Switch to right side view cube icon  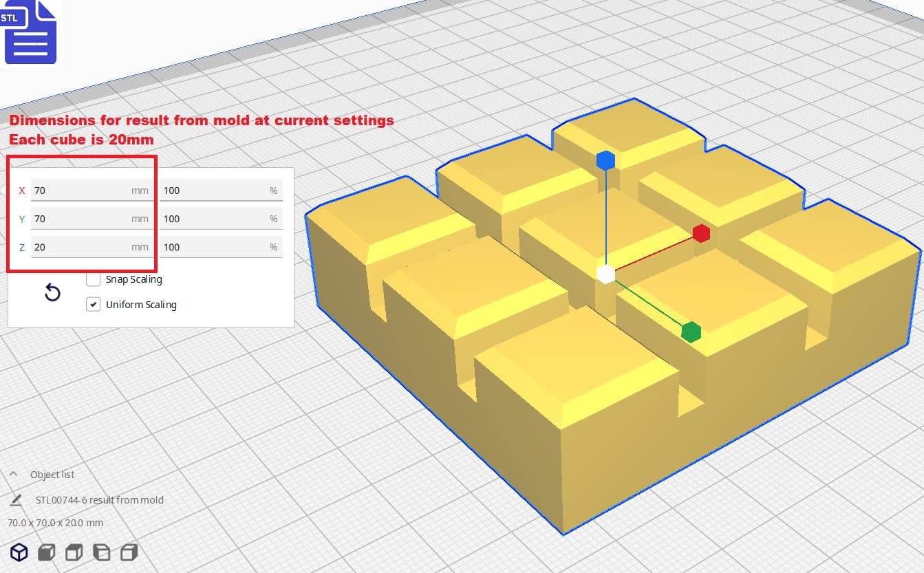click(x=129, y=552)
